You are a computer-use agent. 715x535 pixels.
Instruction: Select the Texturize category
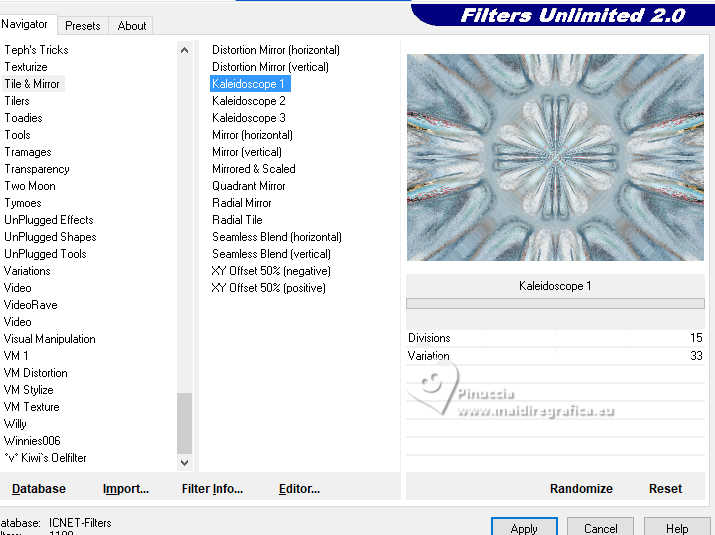pyautogui.click(x=26, y=67)
